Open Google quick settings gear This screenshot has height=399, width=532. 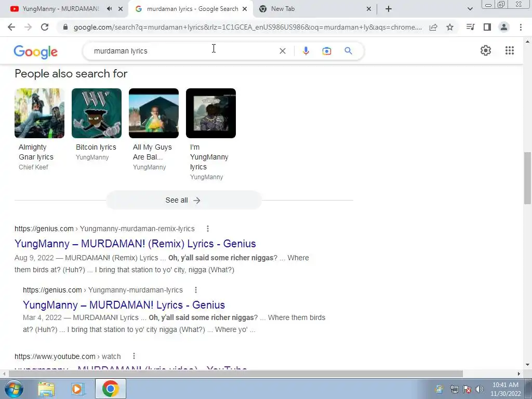[486, 50]
